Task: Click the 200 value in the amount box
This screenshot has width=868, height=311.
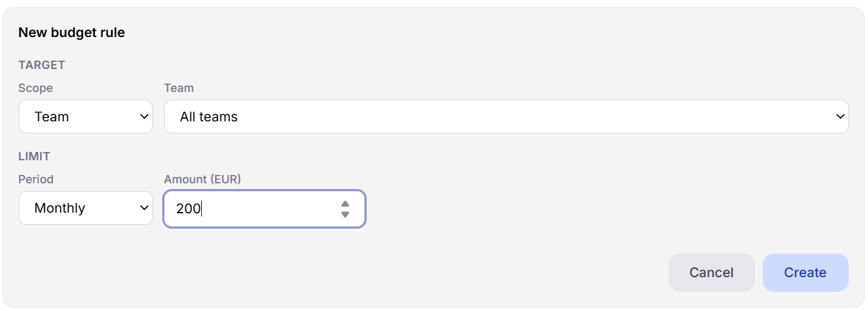Action: 188,209
